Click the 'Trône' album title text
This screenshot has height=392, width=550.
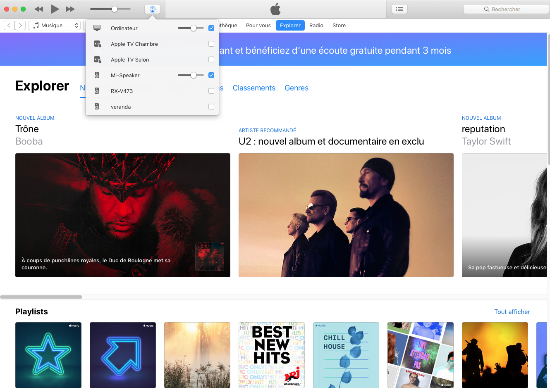pos(27,129)
